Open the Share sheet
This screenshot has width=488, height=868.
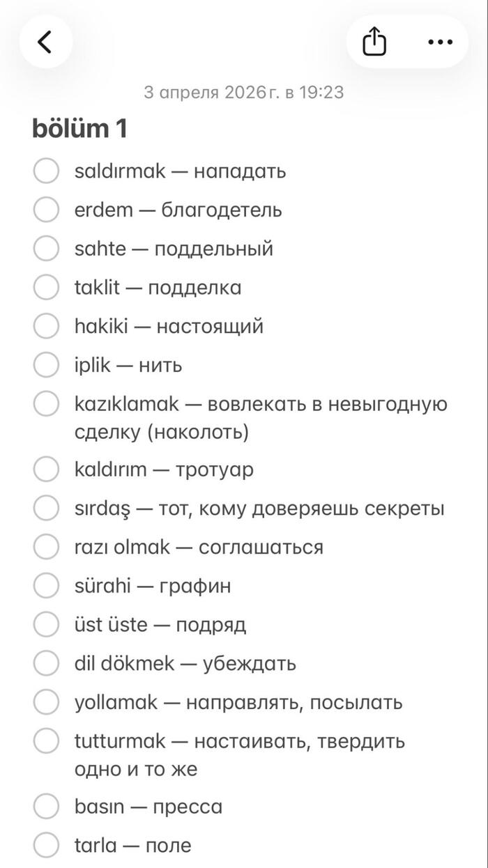pos(375,41)
